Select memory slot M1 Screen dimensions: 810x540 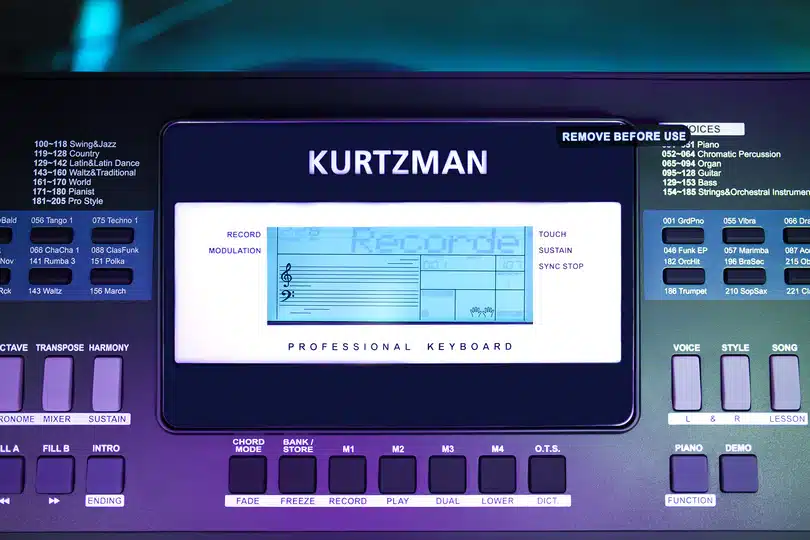[348, 474]
